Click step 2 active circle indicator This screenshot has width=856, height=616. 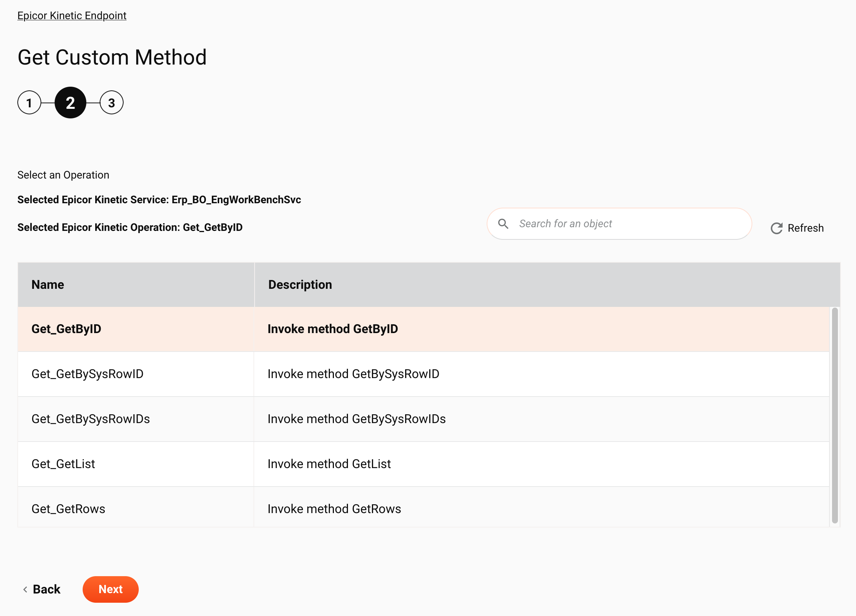pos(70,103)
